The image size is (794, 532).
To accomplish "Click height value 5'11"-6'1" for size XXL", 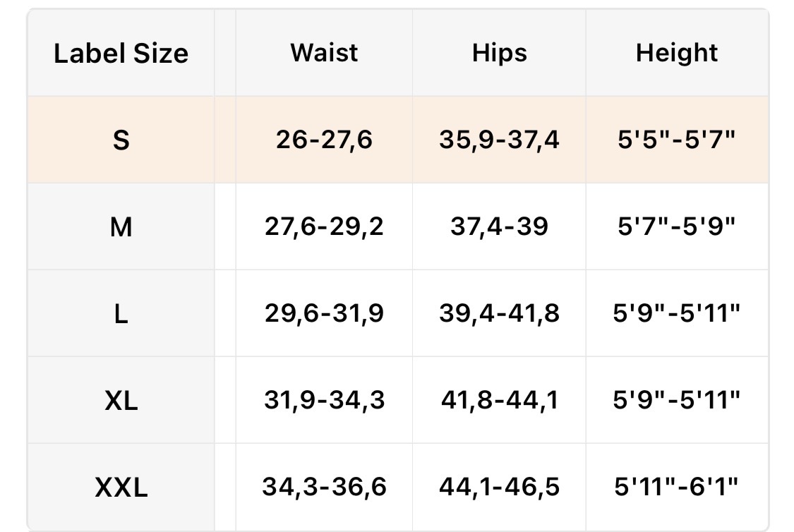I will click(x=676, y=486).
